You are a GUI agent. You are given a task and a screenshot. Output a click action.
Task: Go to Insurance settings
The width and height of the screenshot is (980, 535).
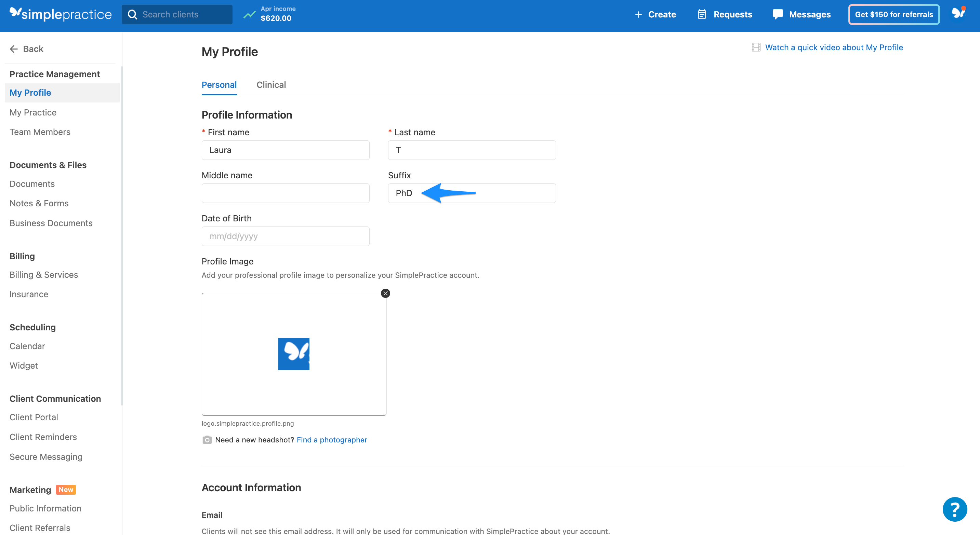tap(29, 294)
